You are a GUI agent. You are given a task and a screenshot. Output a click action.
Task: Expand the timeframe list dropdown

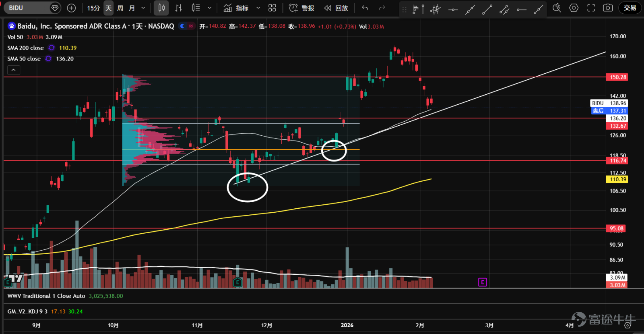pos(143,8)
